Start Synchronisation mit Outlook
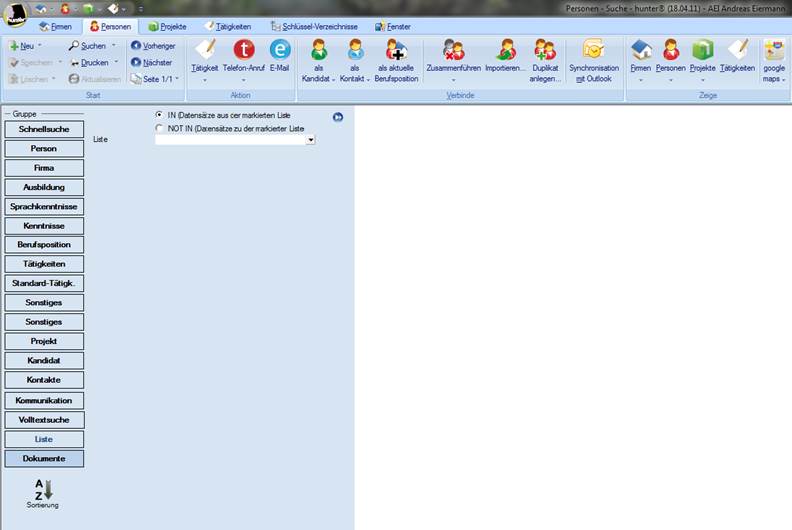The width and height of the screenshot is (792, 530). pyautogui.click(x=594, y=50)
